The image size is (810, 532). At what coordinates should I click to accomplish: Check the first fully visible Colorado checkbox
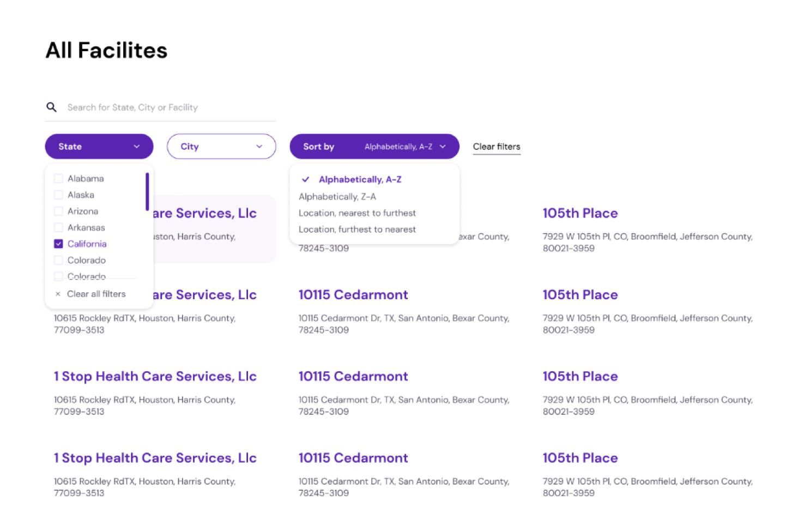click(x=58, y=260)
